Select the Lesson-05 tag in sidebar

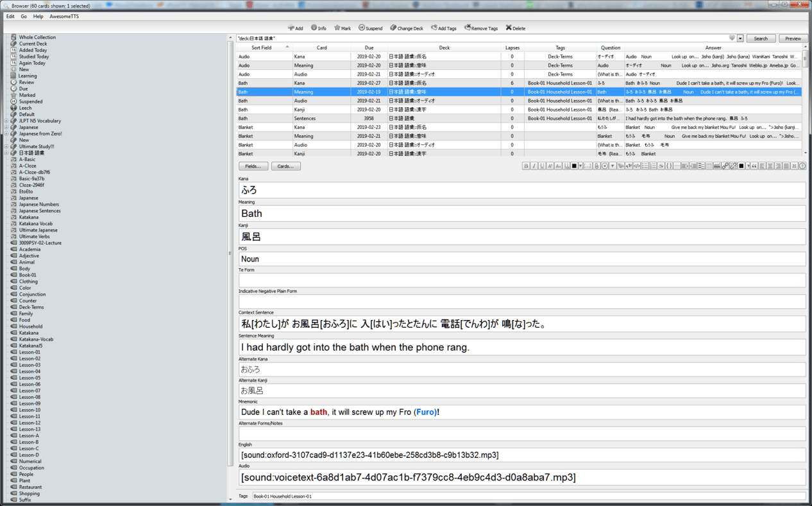point(30,378)
